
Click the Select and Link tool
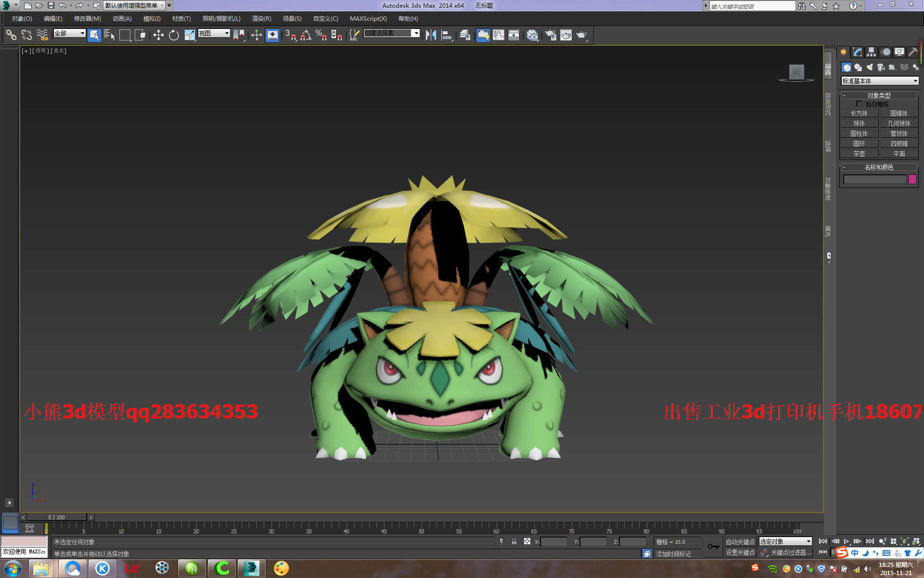coord(11,35)
